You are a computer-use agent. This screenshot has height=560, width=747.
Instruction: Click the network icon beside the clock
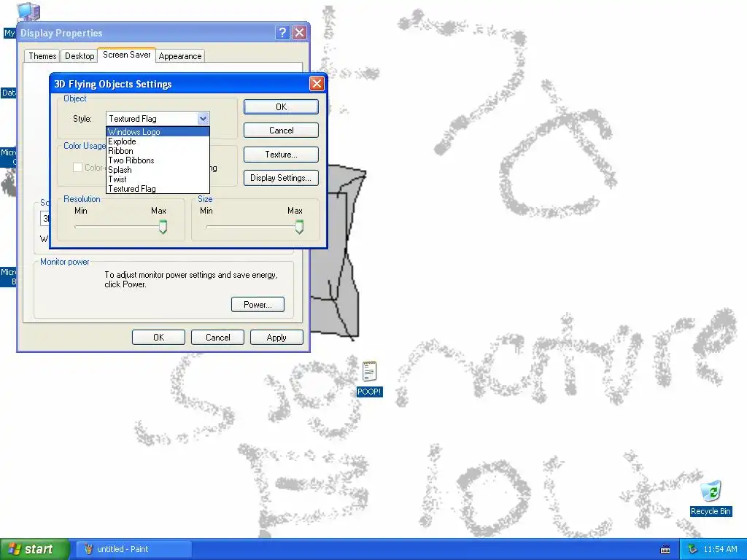click(692, 550)
